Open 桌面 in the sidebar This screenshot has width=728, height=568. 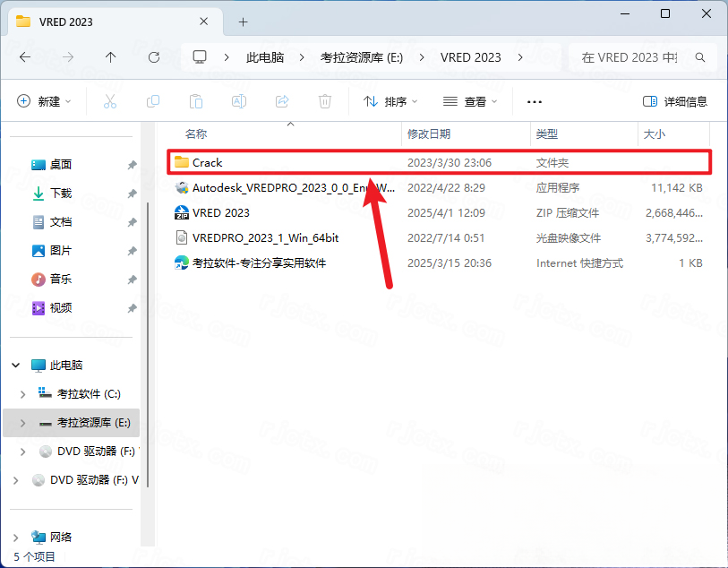coord(60,165)
